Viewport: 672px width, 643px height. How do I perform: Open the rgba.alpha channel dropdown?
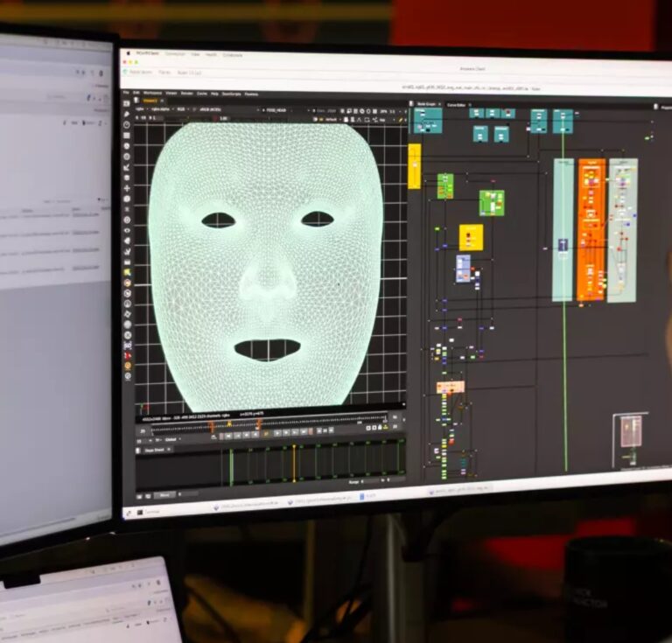coord(162,109)
